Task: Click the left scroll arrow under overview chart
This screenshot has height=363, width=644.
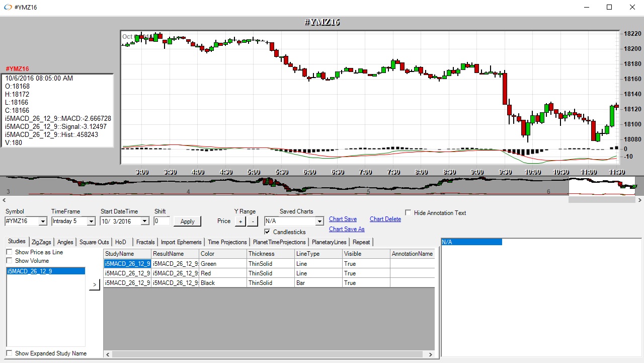Action: pyautogui.click(x=4, y=200)
